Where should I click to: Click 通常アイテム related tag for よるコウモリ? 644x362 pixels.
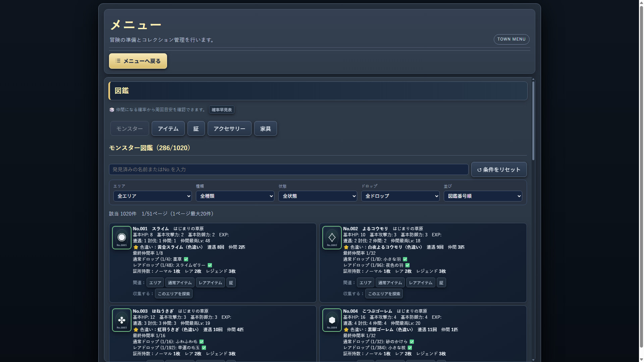pos(390,283)
